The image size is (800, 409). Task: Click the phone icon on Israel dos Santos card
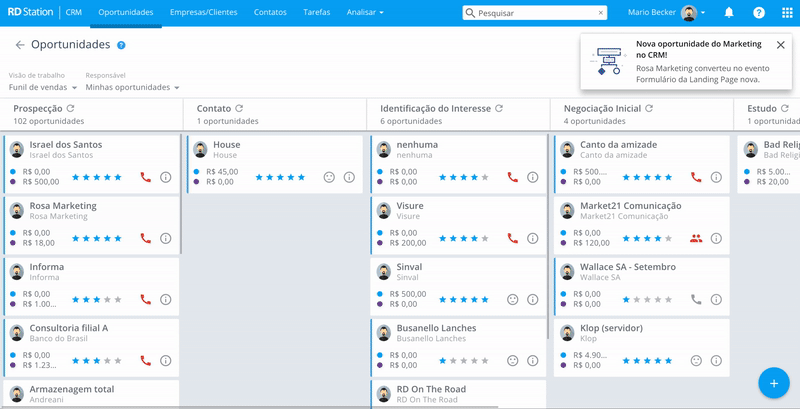click(145, 177)
